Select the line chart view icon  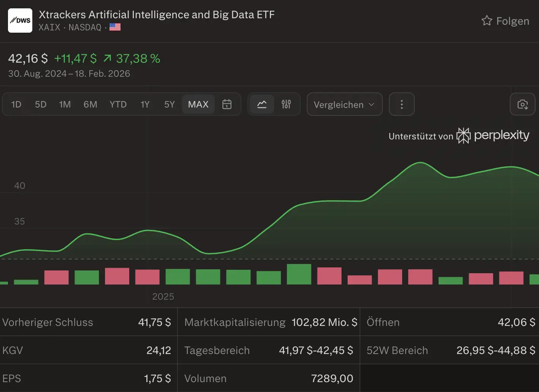point(262,104)
